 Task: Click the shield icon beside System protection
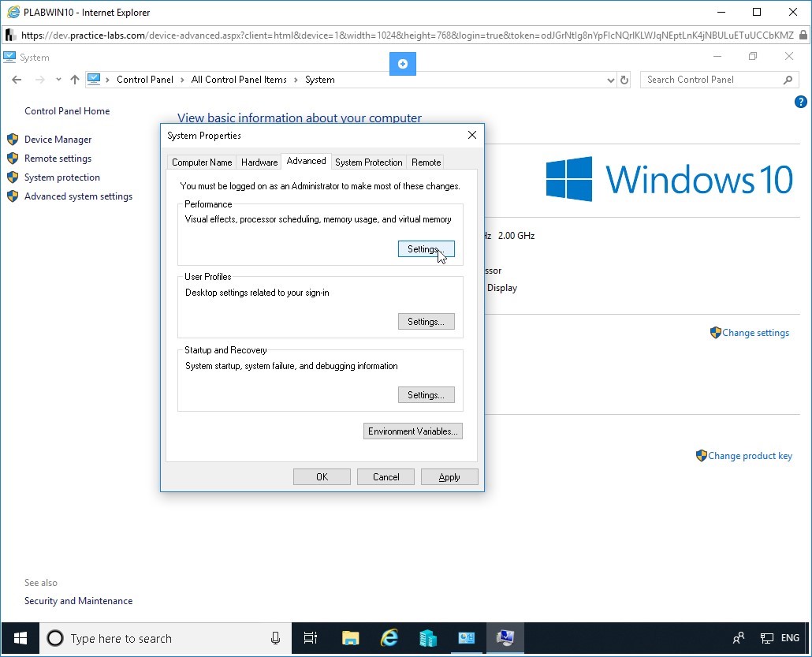click(x=13, y=177)
